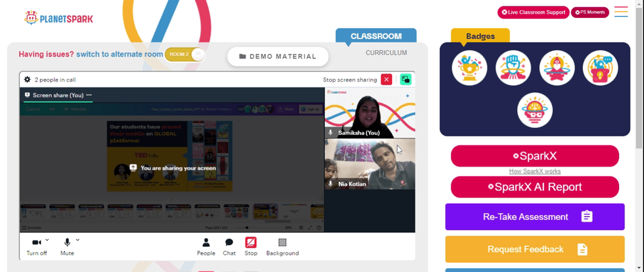This screenshot has width=644, height=272.
Task: Click Canva fullscreen icon in shared screen
Action: pyautogui.click(x=310, y=227)
